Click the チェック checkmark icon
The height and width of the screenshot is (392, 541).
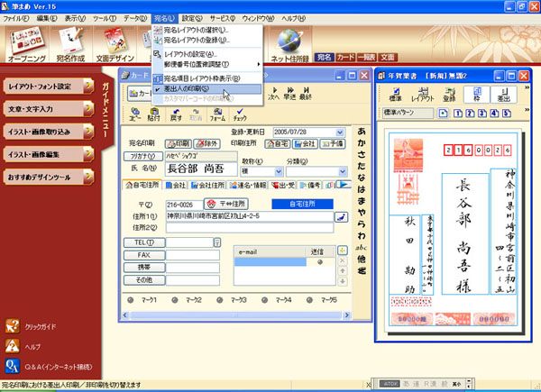[x=240, y=112]
